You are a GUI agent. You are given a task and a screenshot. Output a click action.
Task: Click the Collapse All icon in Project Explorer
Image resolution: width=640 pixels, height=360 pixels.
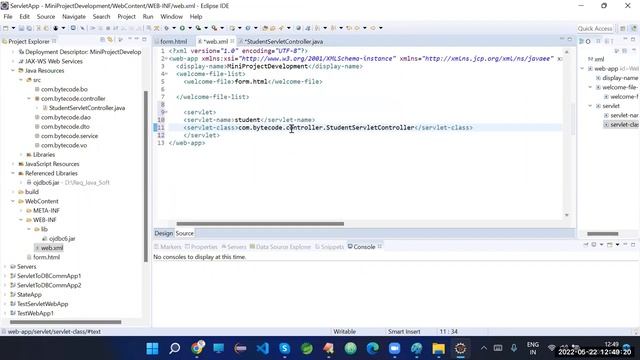click(102, 40)
